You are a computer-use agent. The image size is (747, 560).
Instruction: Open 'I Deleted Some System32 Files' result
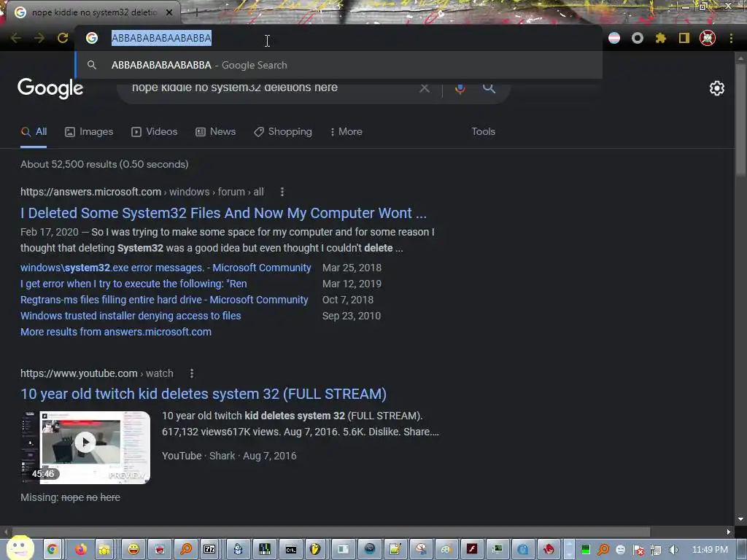223,213
